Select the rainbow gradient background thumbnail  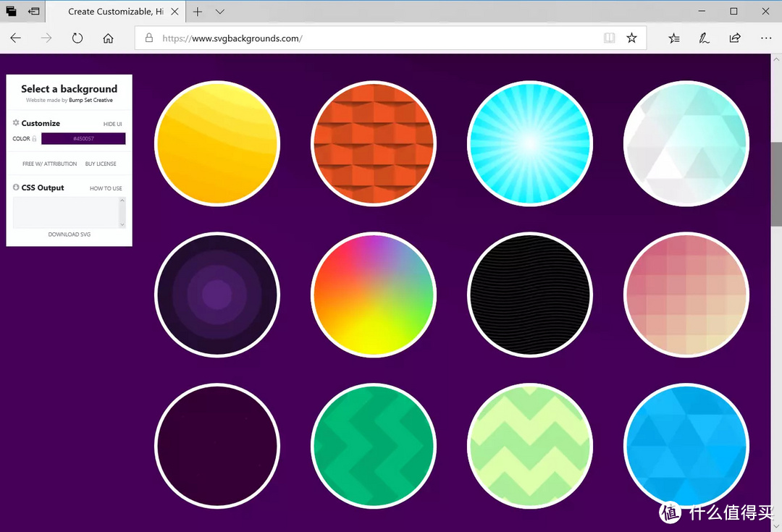(x=374, y=295)
